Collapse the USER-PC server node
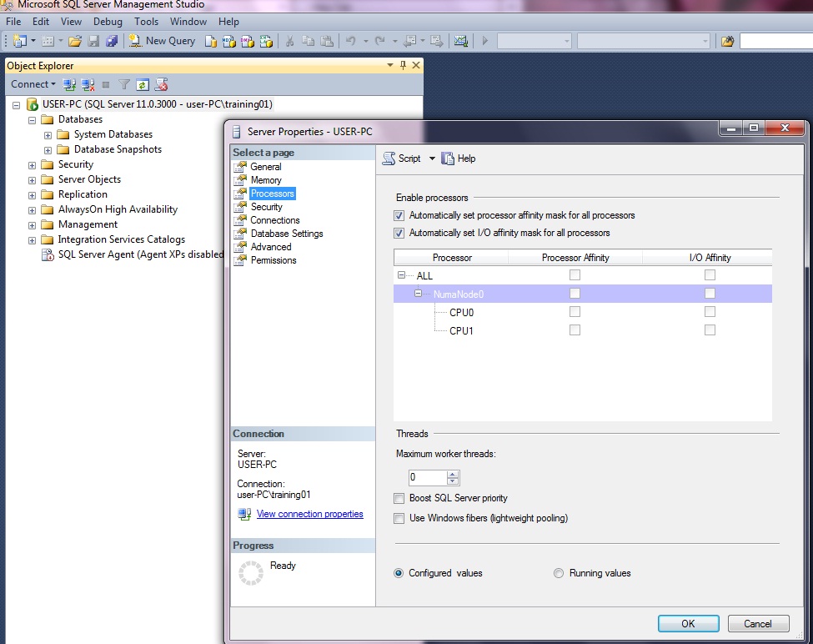 point(16,105)
